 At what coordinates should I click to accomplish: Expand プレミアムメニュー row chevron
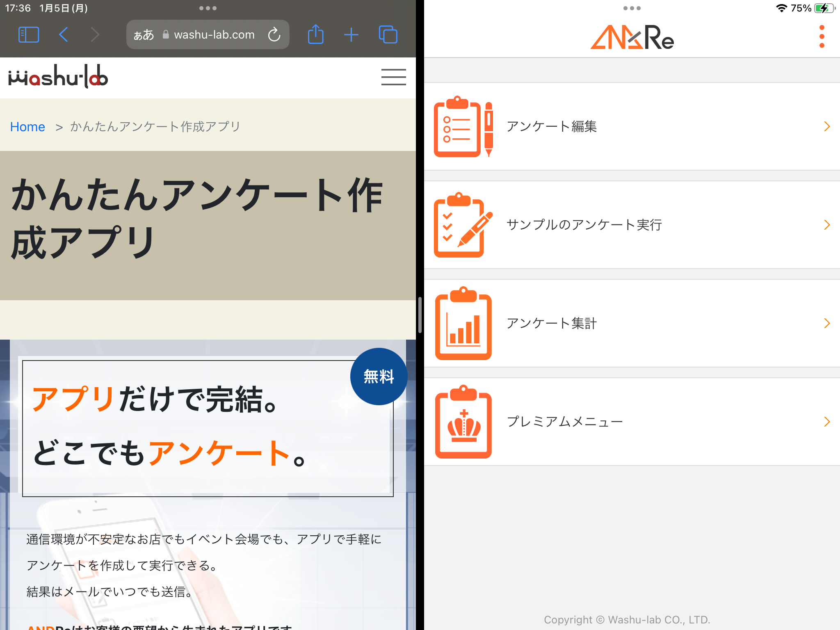point(827,422)
